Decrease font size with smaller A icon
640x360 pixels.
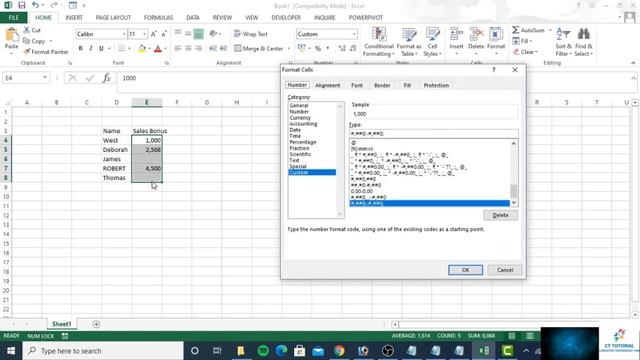pos(164,34)
